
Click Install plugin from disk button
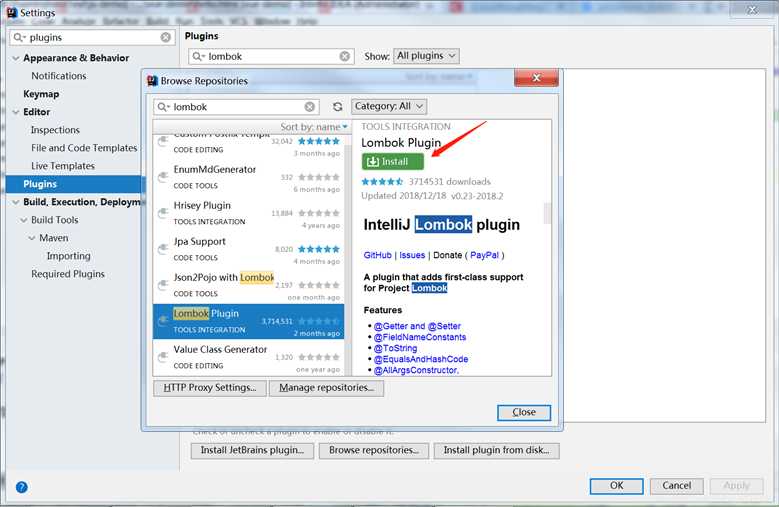click(496, 450)
